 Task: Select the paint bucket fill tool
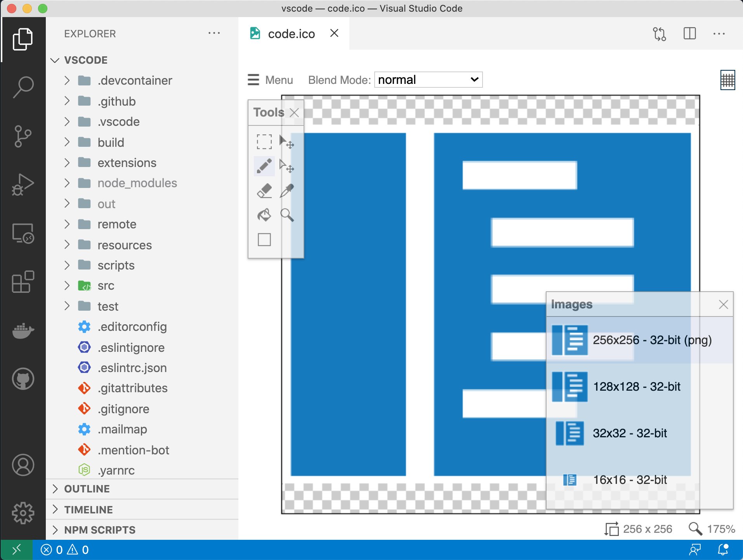click(264, 215)
